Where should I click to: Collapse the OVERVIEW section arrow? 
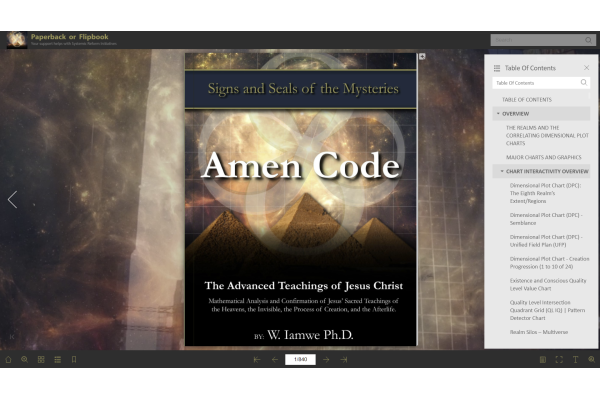[498, 114]
